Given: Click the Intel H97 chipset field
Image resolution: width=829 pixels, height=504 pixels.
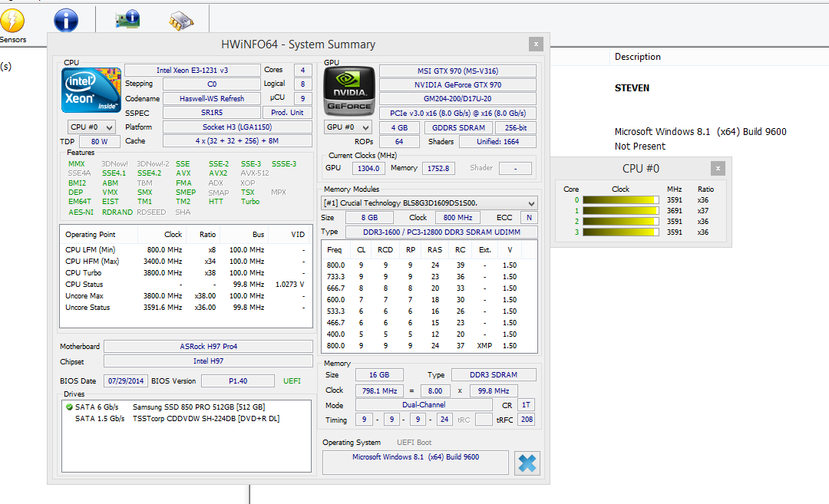Looking at the screenshot, I should 208,361.
